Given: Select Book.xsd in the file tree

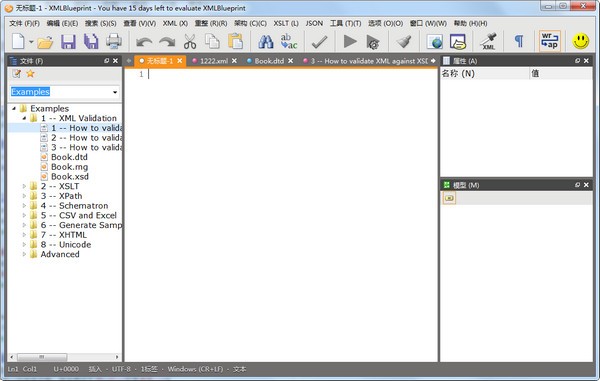Looking at the screenshot, I should (x=70, y=176).
